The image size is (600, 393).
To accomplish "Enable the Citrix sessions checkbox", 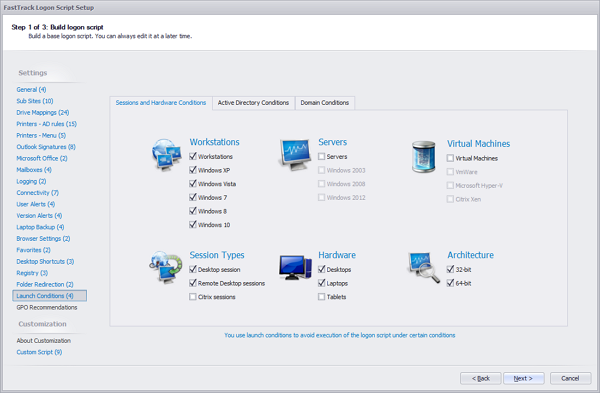I will pyautogui.click(x=193, y=297).
